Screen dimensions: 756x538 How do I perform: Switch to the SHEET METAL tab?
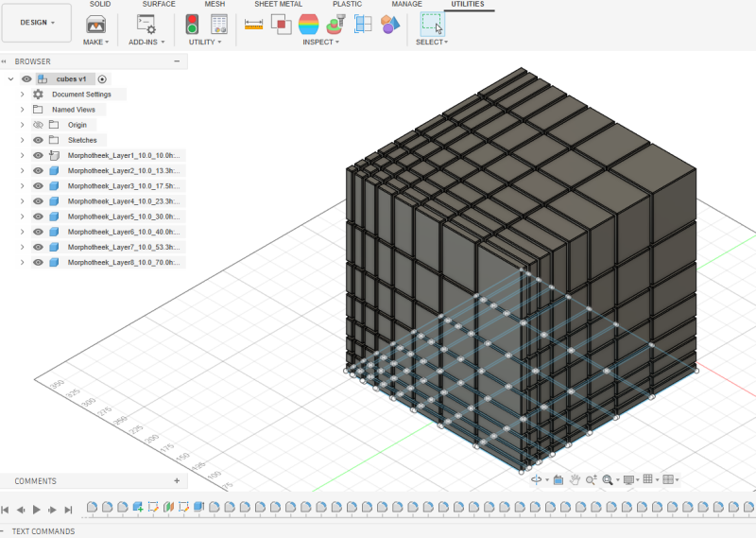278,4
